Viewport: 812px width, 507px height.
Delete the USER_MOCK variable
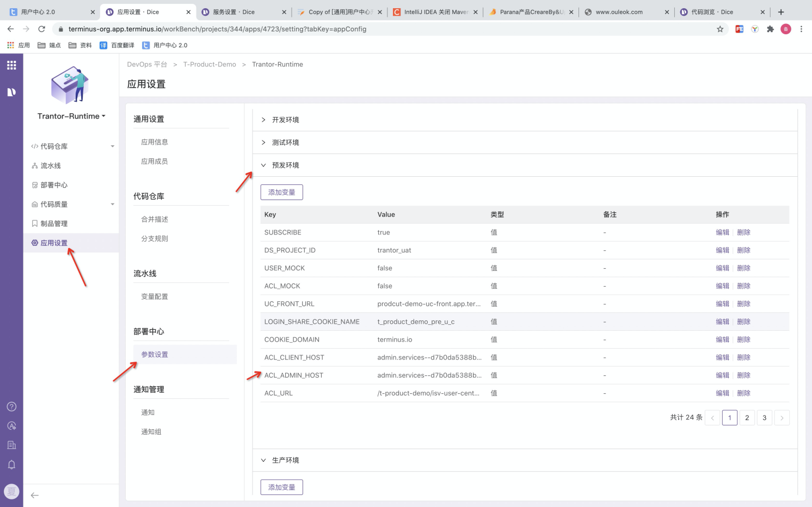pyautogui.click(x=743, y=268)
